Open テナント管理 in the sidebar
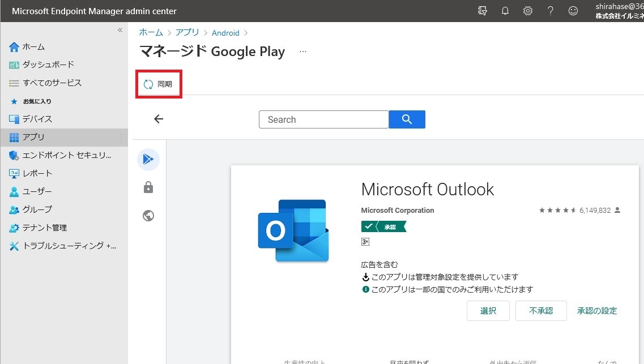644x364 pixels. coord(64,228)
